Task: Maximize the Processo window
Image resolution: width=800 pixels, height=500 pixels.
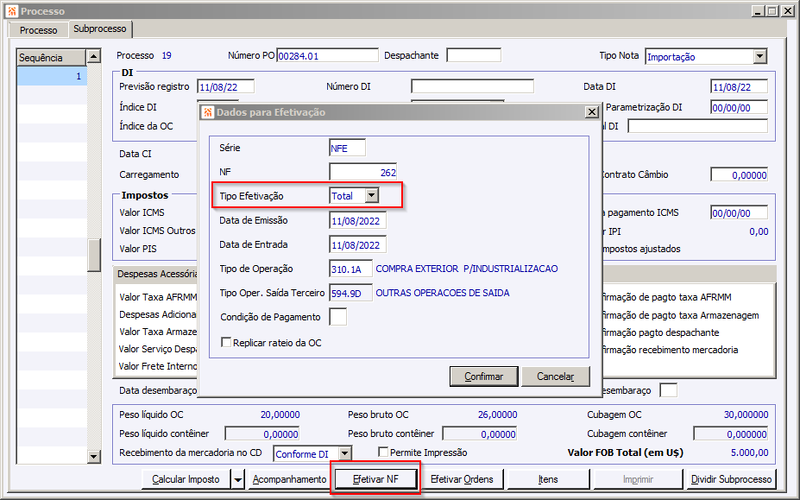Action: coord(772,11)
